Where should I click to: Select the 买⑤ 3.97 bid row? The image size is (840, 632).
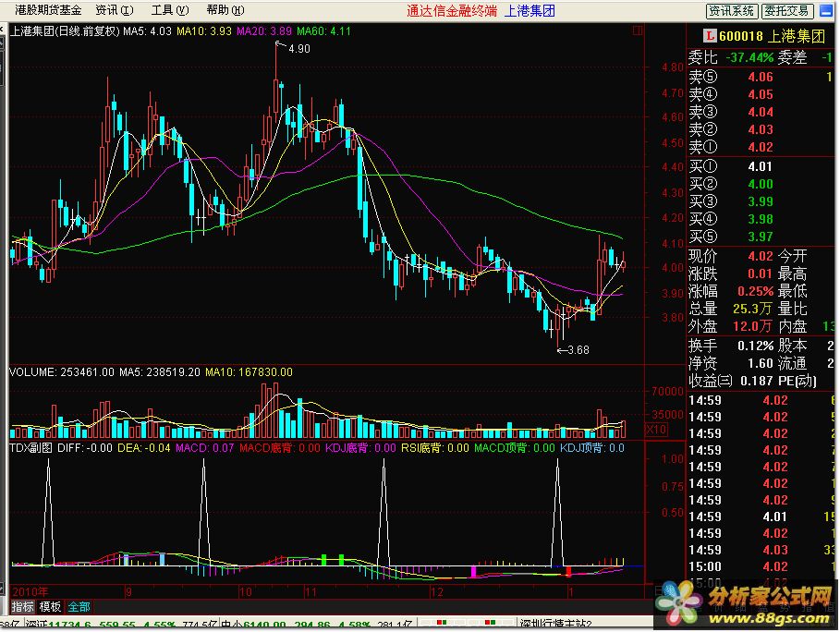coord(761,237)
